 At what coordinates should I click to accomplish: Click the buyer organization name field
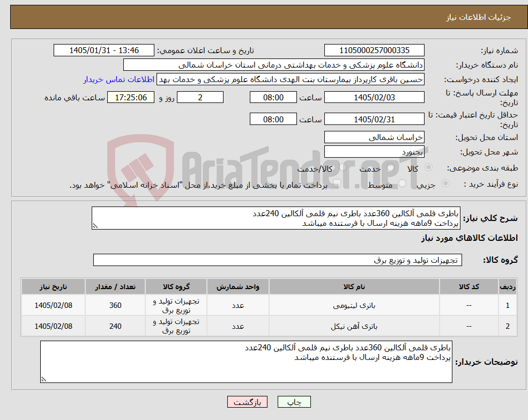tap(273, 65)
